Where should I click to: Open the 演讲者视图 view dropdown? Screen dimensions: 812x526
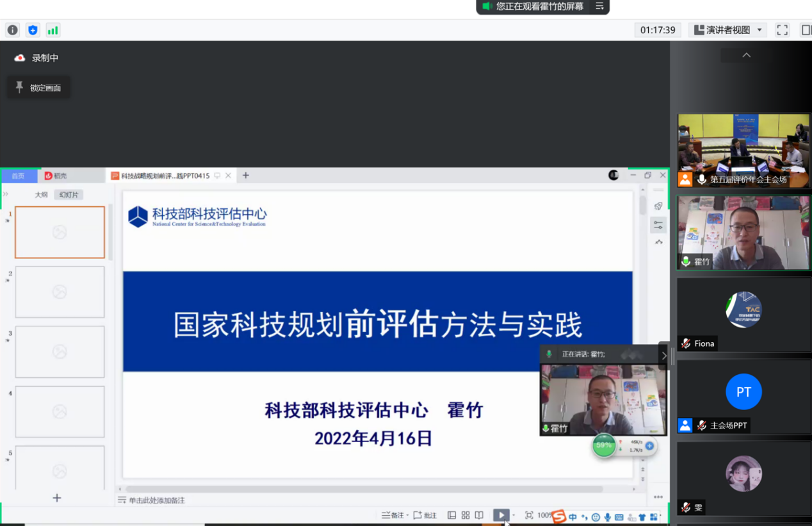728,30
